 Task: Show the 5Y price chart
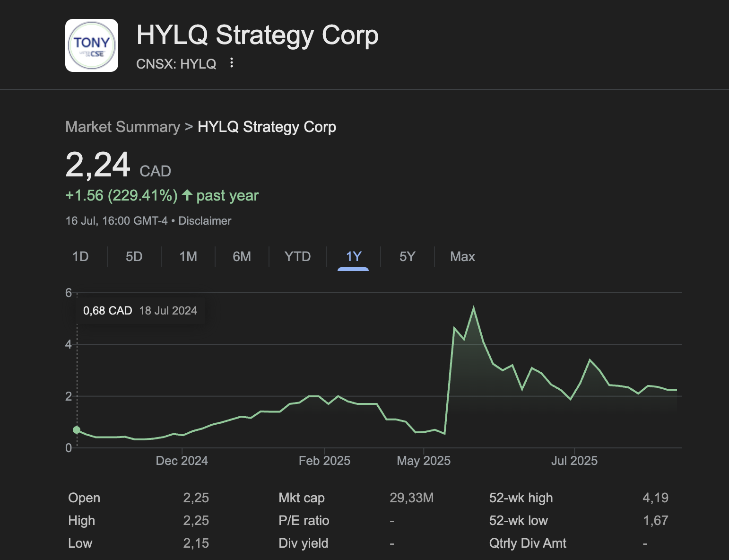tap(408, 256)
